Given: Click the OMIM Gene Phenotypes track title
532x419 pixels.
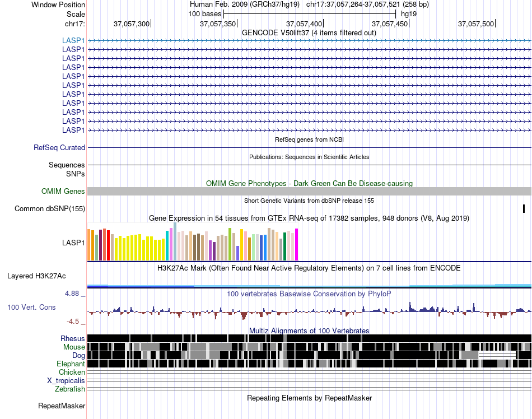Looking at the screenshot, I should (x=309, y=184).
